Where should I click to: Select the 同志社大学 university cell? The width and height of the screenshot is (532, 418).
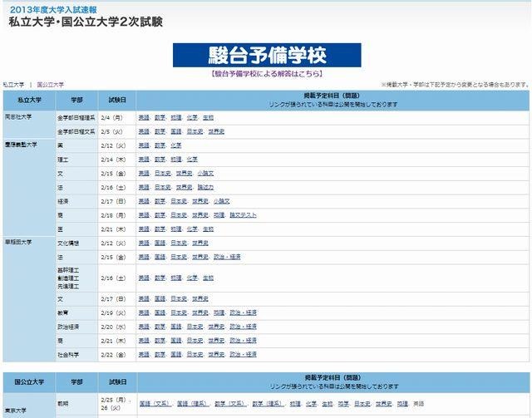(29, 125)
